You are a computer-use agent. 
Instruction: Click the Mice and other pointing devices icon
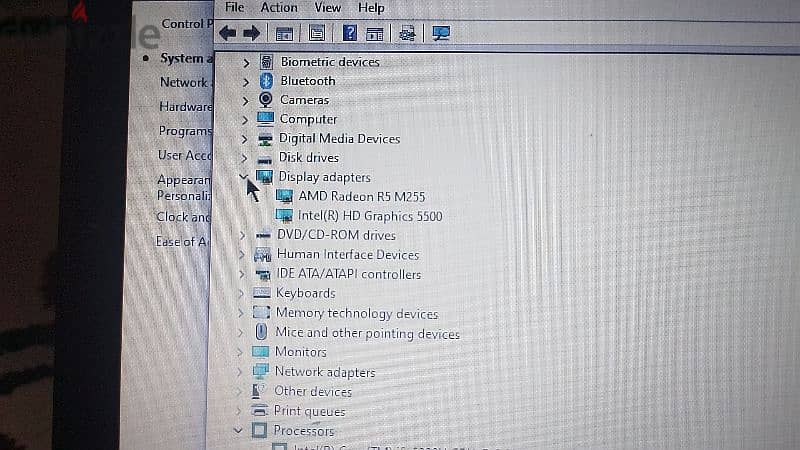261,332
